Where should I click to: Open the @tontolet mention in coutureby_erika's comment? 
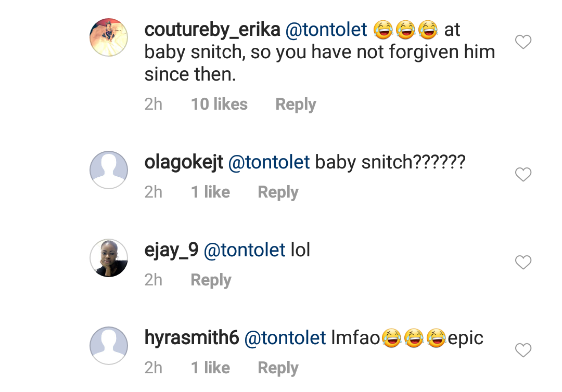[x=327, y=30]
